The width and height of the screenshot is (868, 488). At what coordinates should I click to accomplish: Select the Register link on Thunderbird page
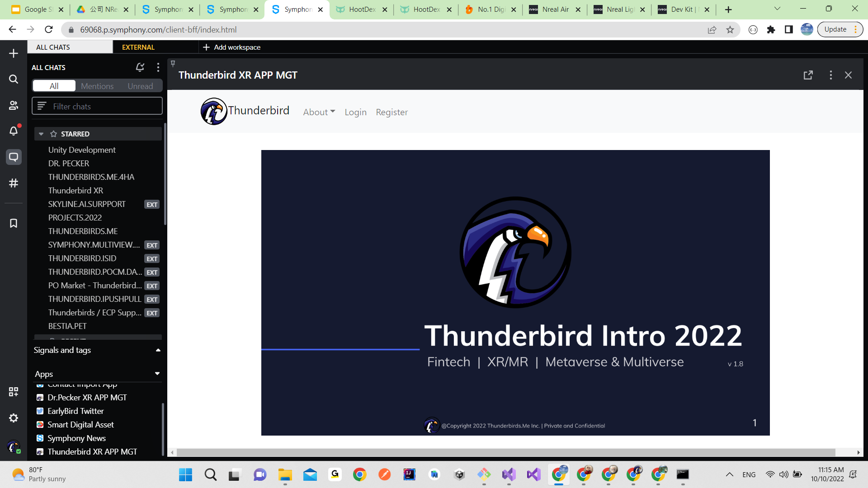pyautogui.click(x=392, y=112)
